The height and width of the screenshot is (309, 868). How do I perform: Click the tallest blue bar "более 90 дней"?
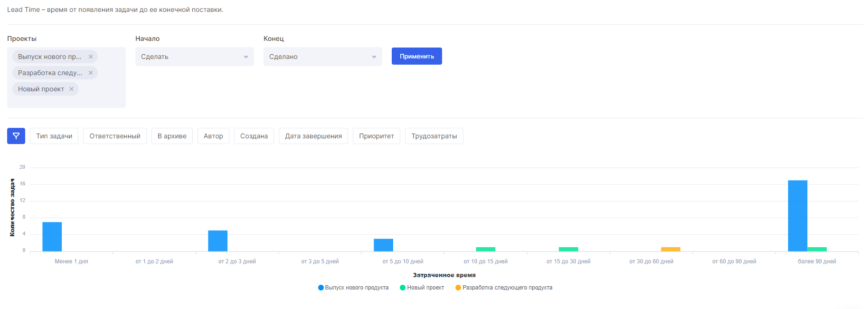797,215
